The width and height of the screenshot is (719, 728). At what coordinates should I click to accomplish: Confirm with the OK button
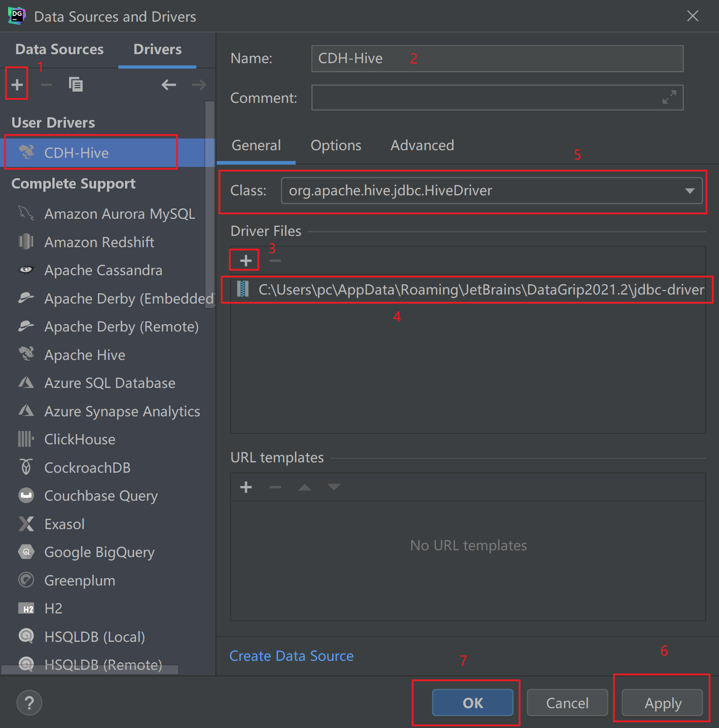(x=473, y=702)
